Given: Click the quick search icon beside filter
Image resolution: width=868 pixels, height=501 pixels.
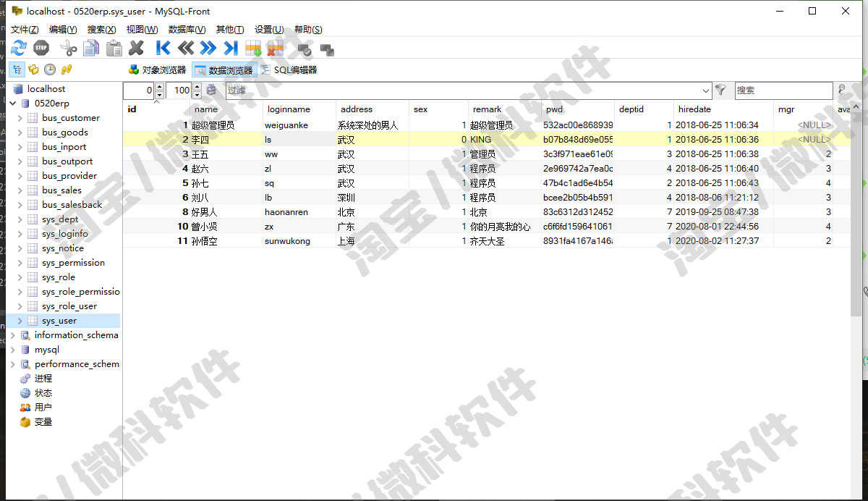Looking at the screenshot, I should 211,90.
